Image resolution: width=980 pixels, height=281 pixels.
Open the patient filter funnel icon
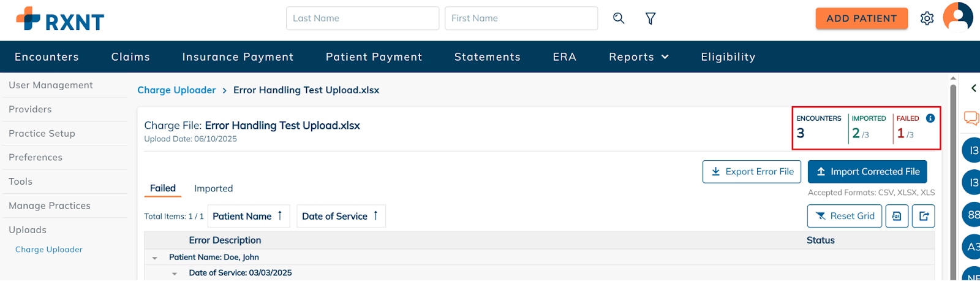click(x=650, y=18)
